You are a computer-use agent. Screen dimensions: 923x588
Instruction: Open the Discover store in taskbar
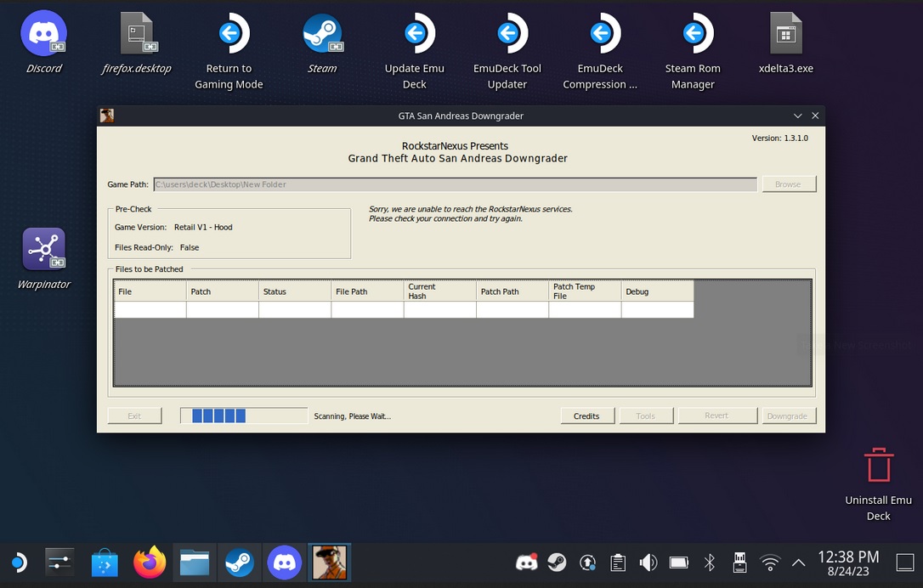point(105,563)
